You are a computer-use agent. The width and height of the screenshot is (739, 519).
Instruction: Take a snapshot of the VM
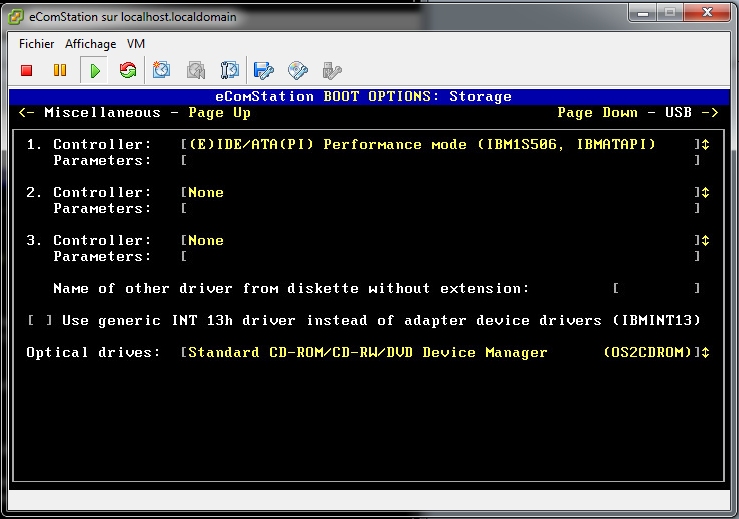click(x=161, y=70)
